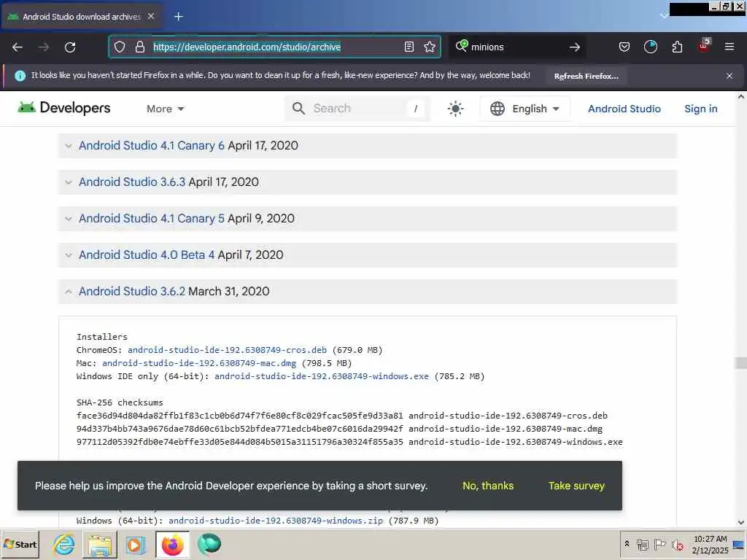Open the green round app taskbar icon

pos(209,544)
